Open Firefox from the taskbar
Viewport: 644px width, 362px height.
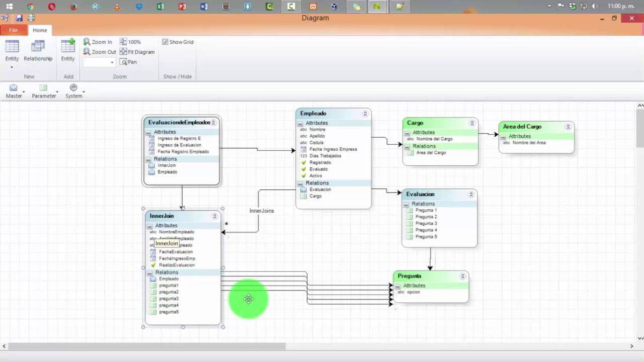coord(73,7)
